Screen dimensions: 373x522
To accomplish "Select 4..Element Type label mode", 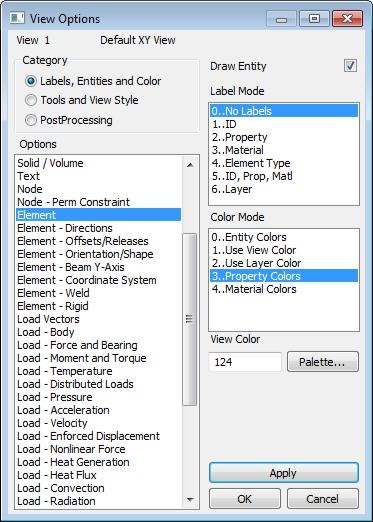I will [x=284, y=163].
